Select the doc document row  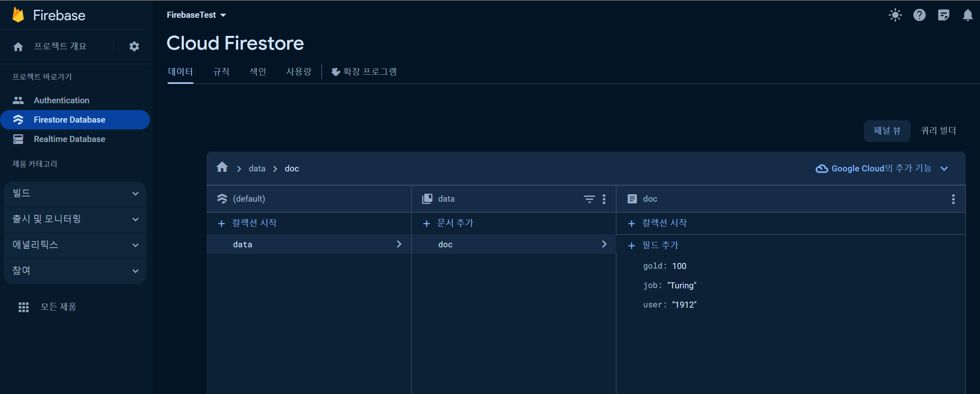click(x=514, y=244)
